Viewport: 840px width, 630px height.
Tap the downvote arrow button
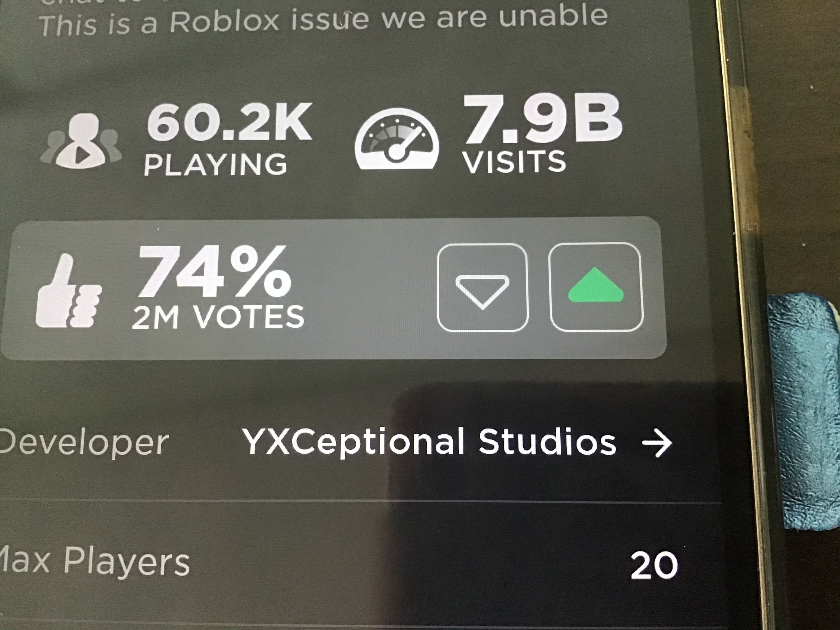483,287
